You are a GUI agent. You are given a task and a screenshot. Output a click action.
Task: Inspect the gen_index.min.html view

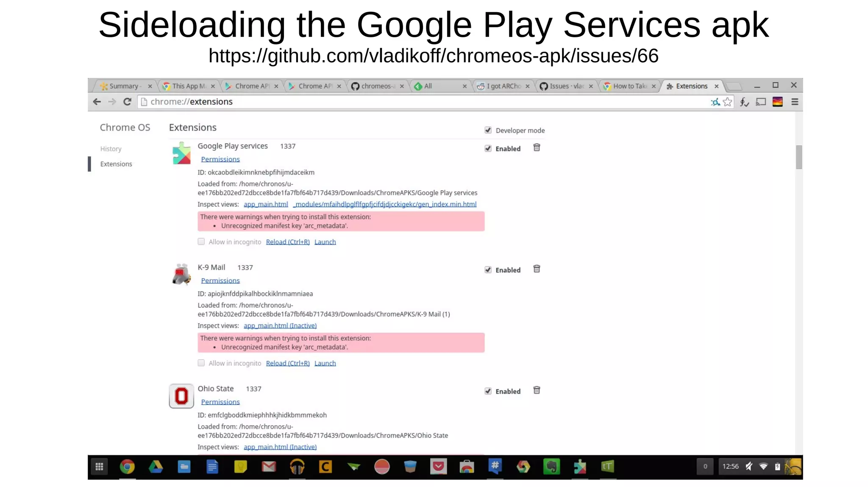[x=385, y=204]
